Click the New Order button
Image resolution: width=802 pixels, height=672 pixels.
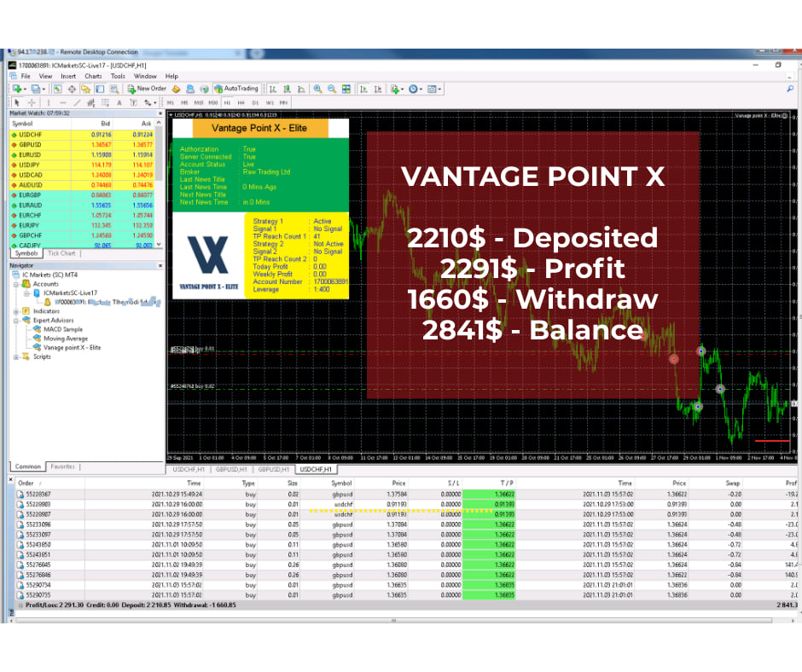point(147,89)
